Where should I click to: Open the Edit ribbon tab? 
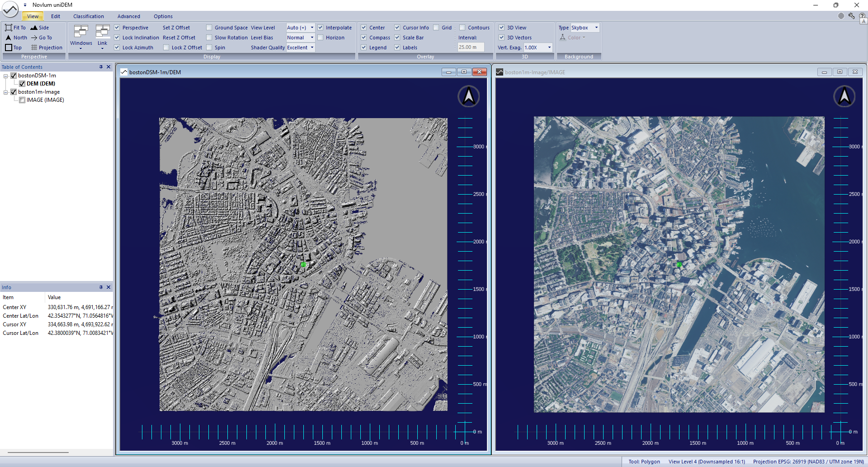(56, 16)
